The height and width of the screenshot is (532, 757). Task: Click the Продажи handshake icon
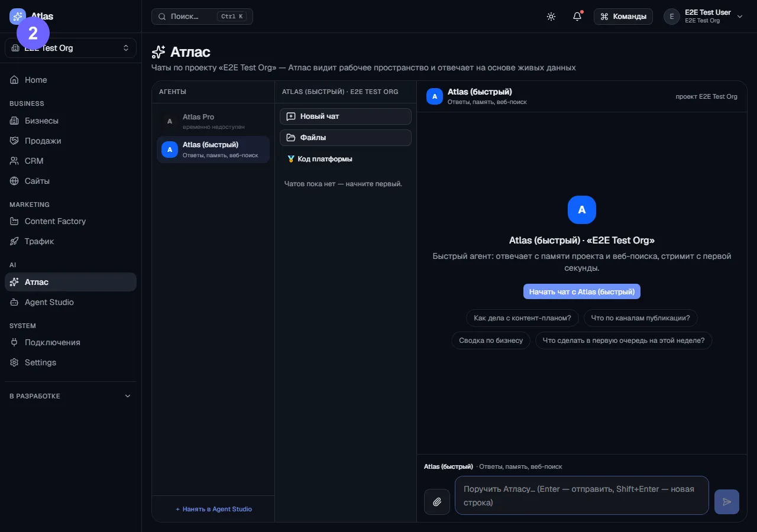[x=14, y=141]
